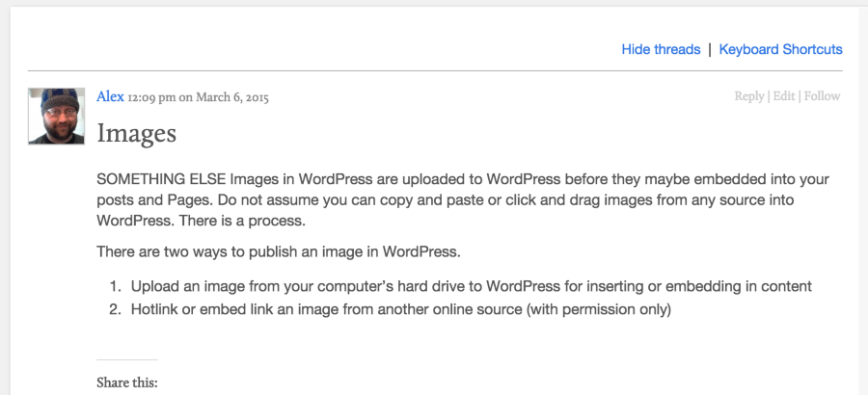Click the words SOMETHING ELSE in the paragraph
Viewport: 868px width, 395px height.
(159, 180)
